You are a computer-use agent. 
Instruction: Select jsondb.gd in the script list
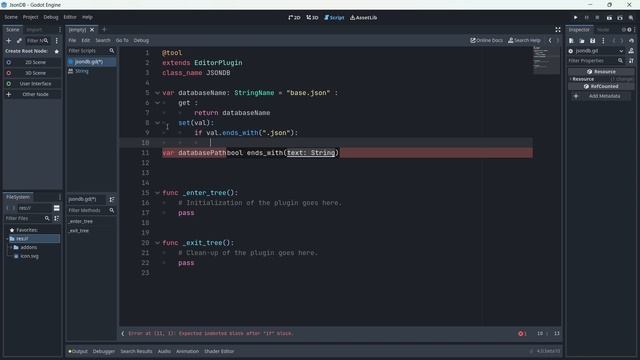(91, 62)
